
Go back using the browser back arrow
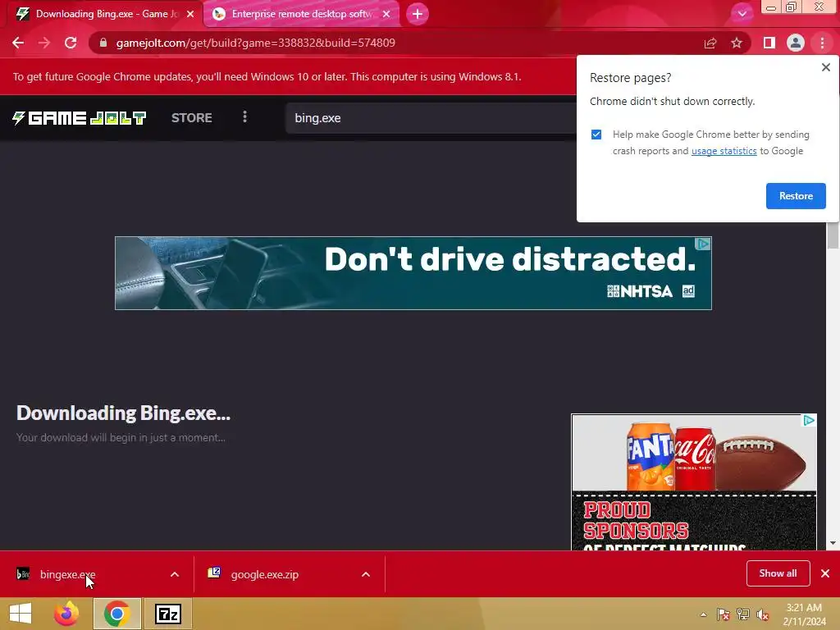tap(18, 43)
